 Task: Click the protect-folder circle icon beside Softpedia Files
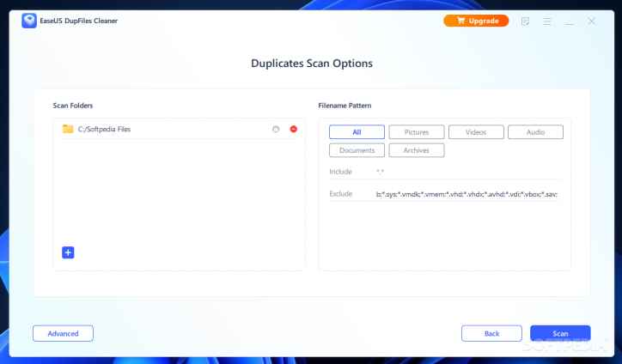click(x=276, y=129)
